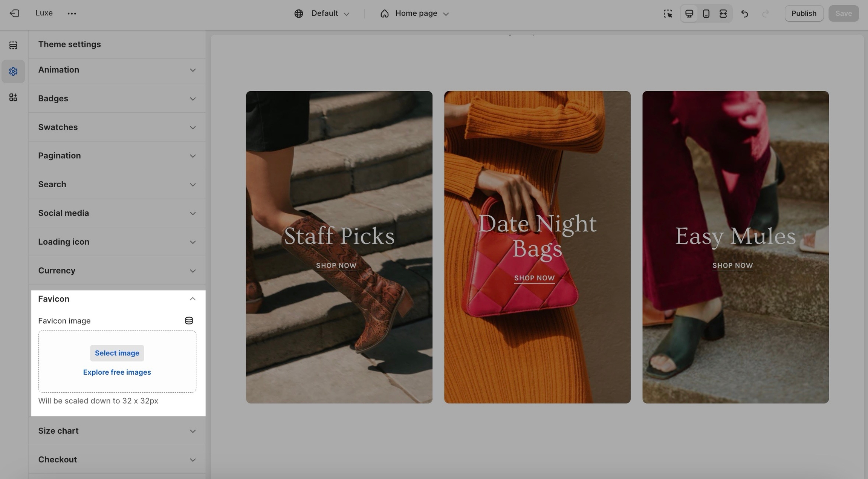The height and width of the screenshot is (479, 868).
Task: Expand the Social media settings
Action: pyautogui.click(x=117, y=213)
